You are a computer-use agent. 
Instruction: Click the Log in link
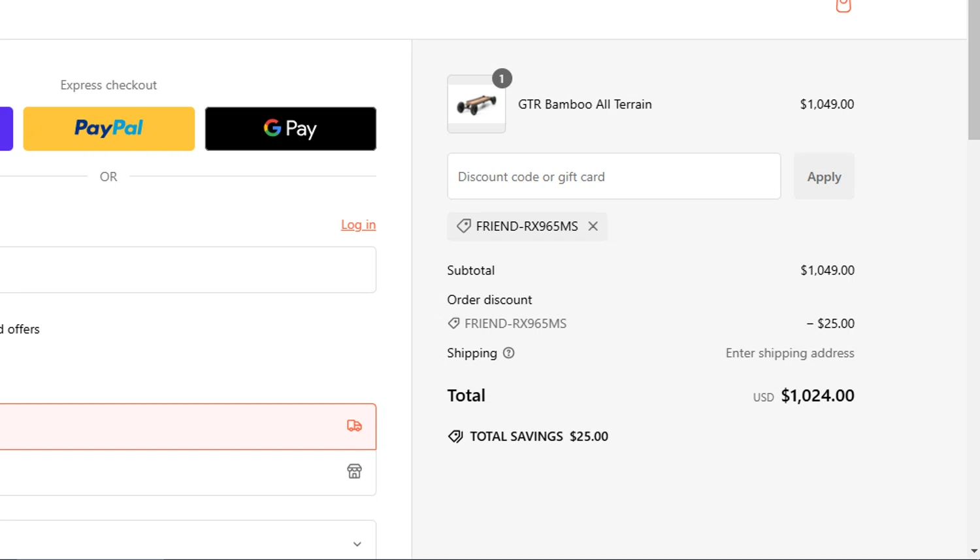(x=358, y=225)
